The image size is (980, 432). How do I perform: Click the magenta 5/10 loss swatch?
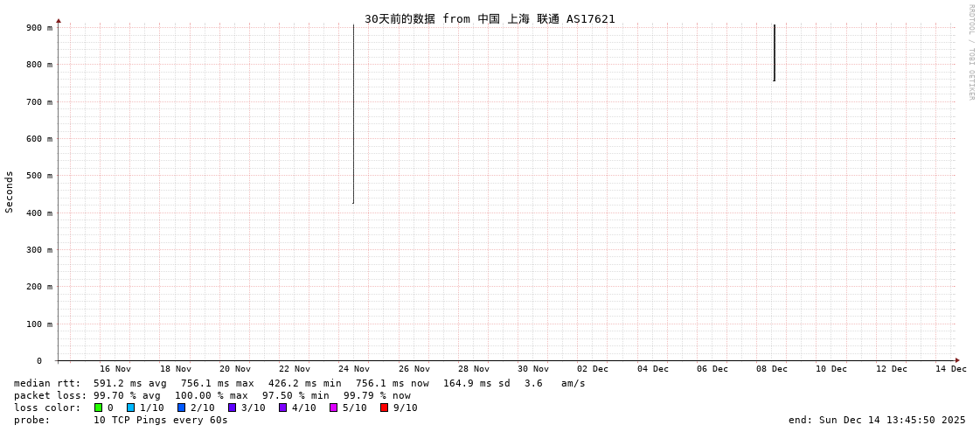(x=334, y=408)
